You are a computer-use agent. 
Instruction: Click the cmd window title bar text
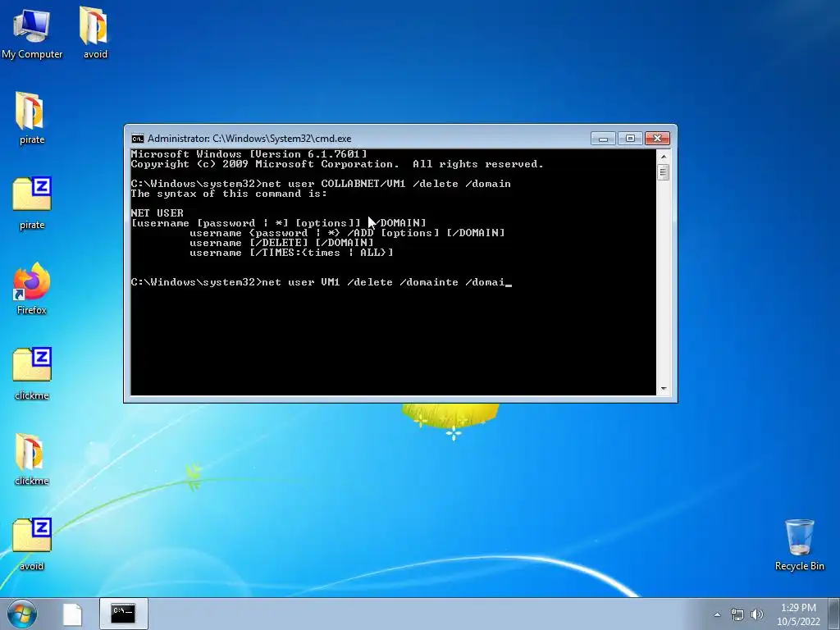[x=249, y=139]
